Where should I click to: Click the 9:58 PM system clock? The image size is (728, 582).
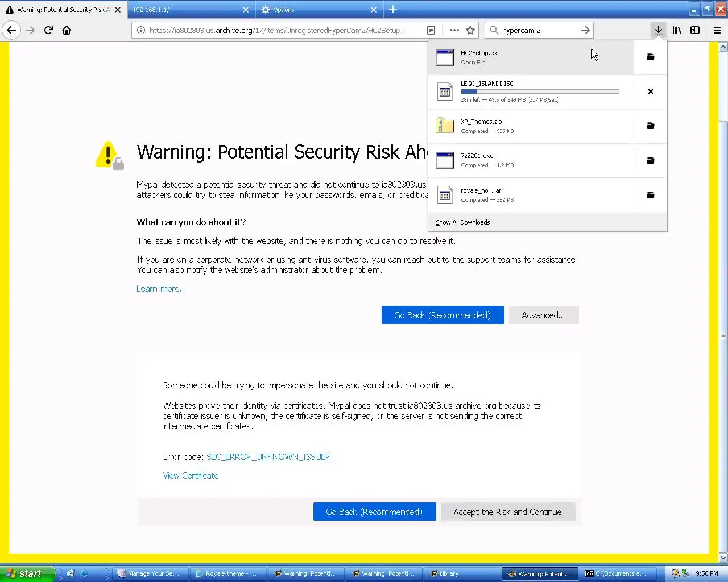point(706,573)
